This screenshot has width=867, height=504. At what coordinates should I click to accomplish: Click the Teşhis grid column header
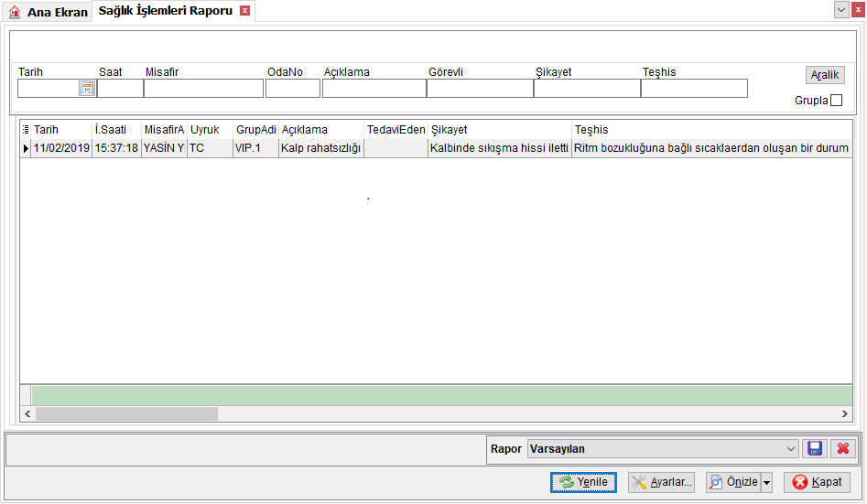click(x=711, y=129)
